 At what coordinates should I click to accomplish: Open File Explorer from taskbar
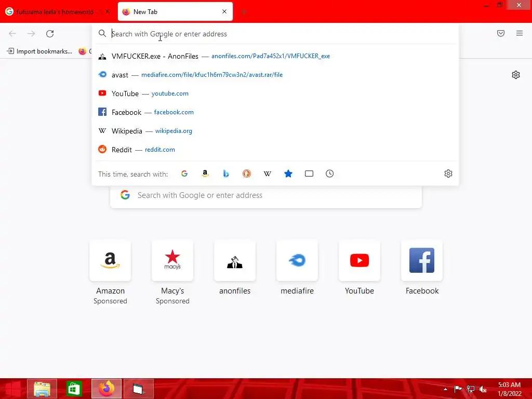pos(42,389)
